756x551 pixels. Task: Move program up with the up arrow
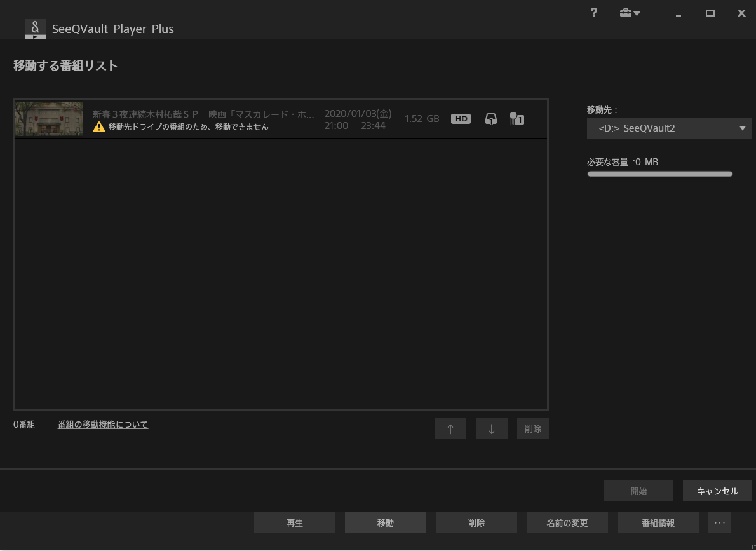[450, 428]
